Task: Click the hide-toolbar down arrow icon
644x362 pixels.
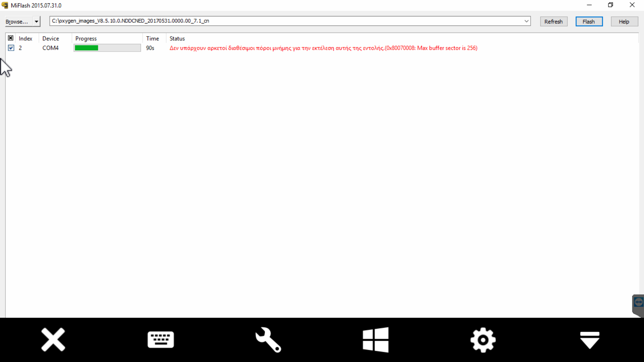Action: 590,340
